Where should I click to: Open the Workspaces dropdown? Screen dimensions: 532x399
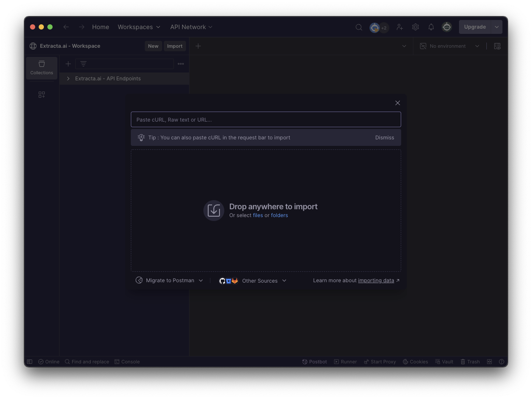click(139, 27)
